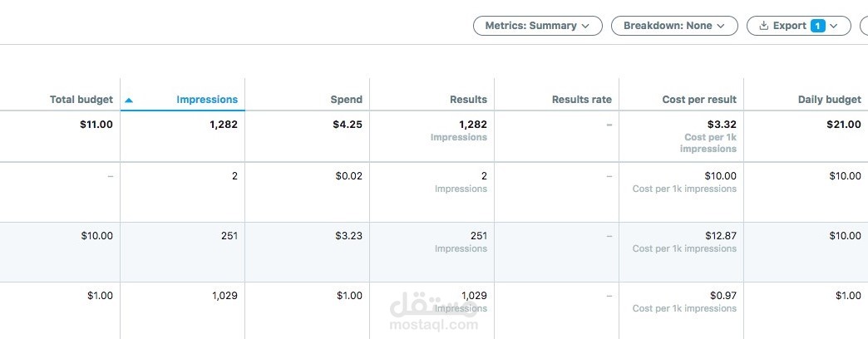The image size is (868, 339).
Task: Sort by Daily budget column
Action: pos(829,100)
